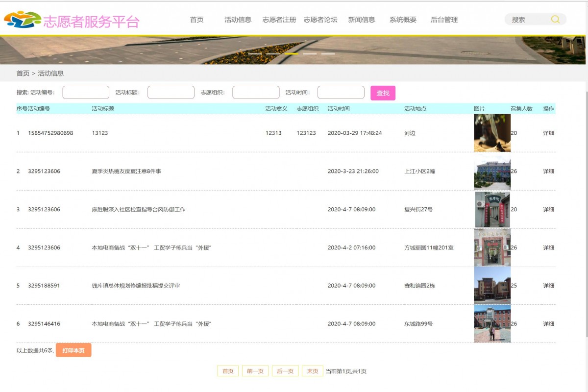The height and width of the screenshot is (392, 588).
Task: Click the search magnifier icon
Action: (555, 19)
